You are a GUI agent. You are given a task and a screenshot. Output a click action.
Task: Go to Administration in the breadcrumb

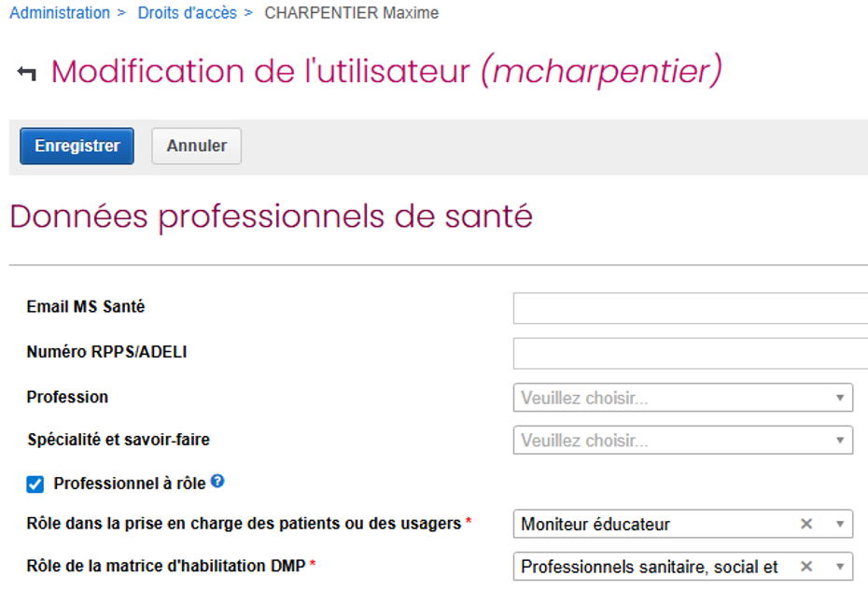click(60, 13)
